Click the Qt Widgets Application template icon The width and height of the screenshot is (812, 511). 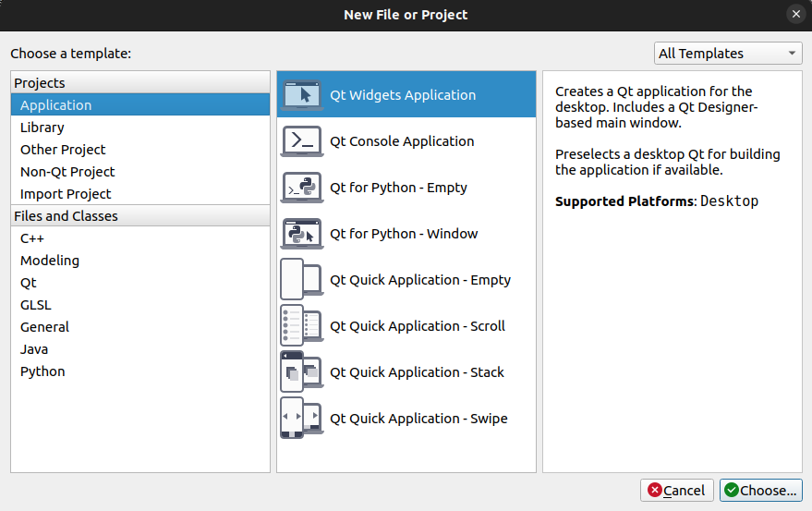click(x=301, y=95)
